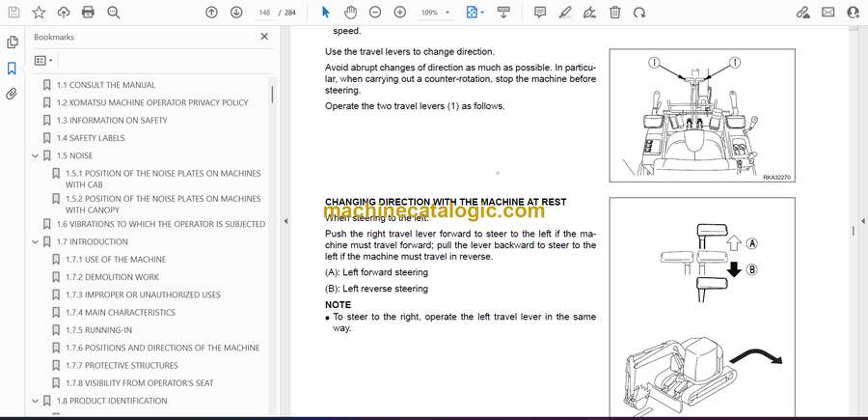Bookmark this file with the star icon

click(x=39, y=13)
